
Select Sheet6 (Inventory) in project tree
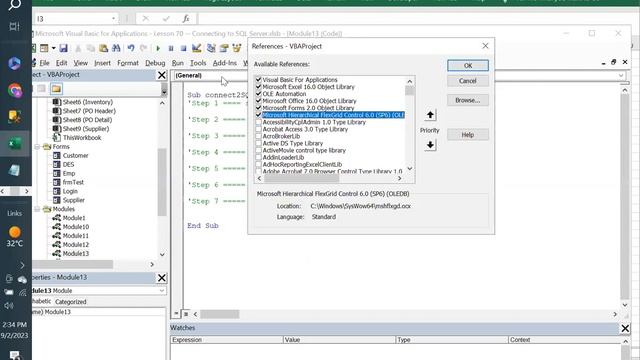(88, 102)
